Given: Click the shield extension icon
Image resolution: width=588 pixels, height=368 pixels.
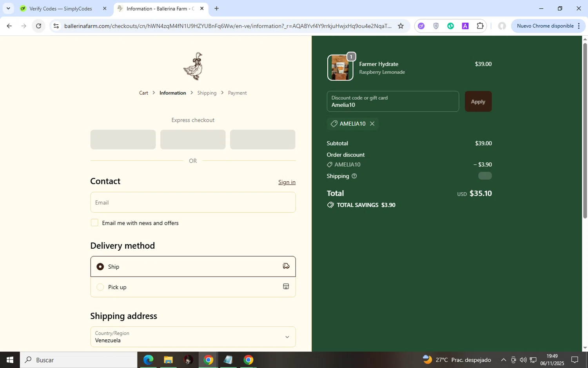Looking at the screenshot, I should click(436, 26).
